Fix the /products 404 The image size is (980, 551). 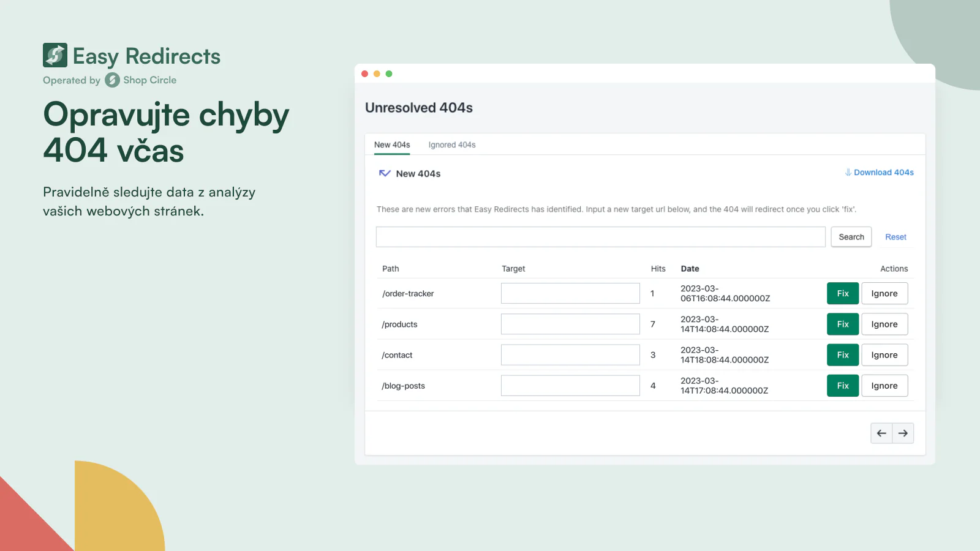[843, 324]
